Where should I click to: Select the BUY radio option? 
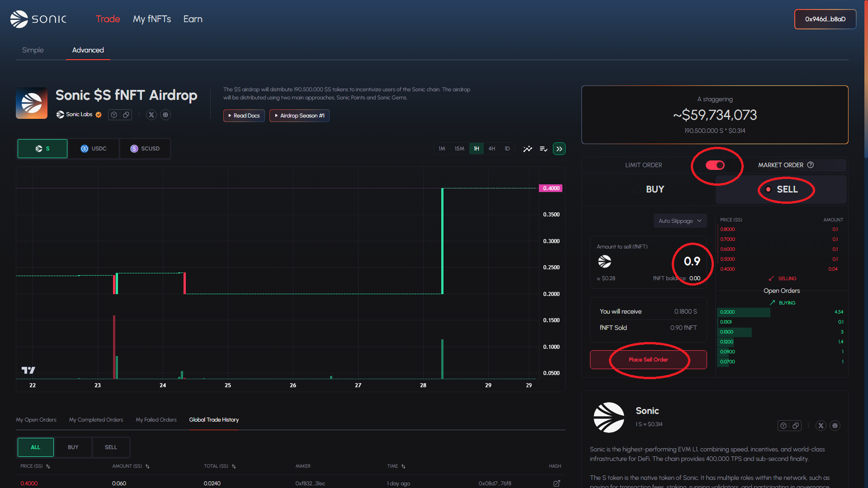point(637,189)
